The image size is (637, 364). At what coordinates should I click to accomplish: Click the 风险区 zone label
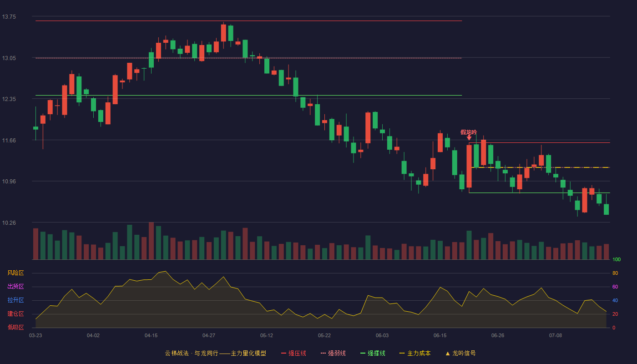[x=15, y=273]
